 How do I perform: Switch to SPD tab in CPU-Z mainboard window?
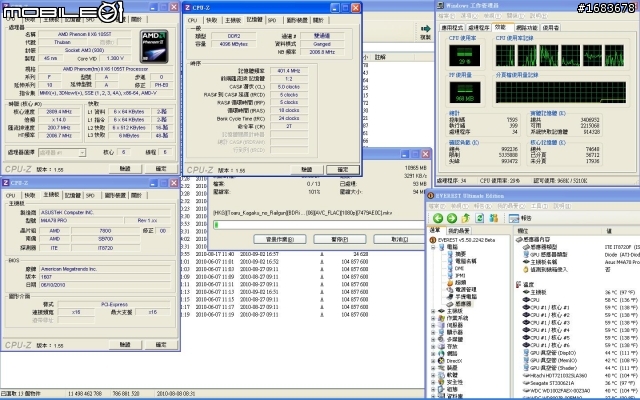tap(90, 196)
